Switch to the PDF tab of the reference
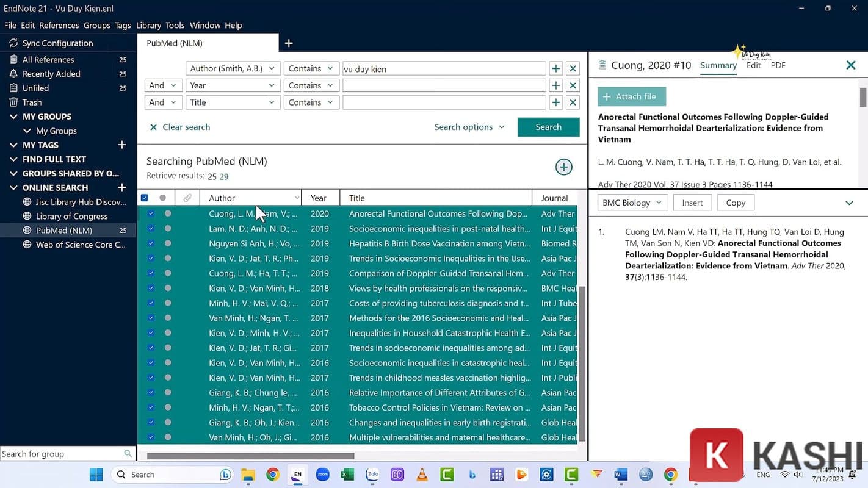 point(778,65)
